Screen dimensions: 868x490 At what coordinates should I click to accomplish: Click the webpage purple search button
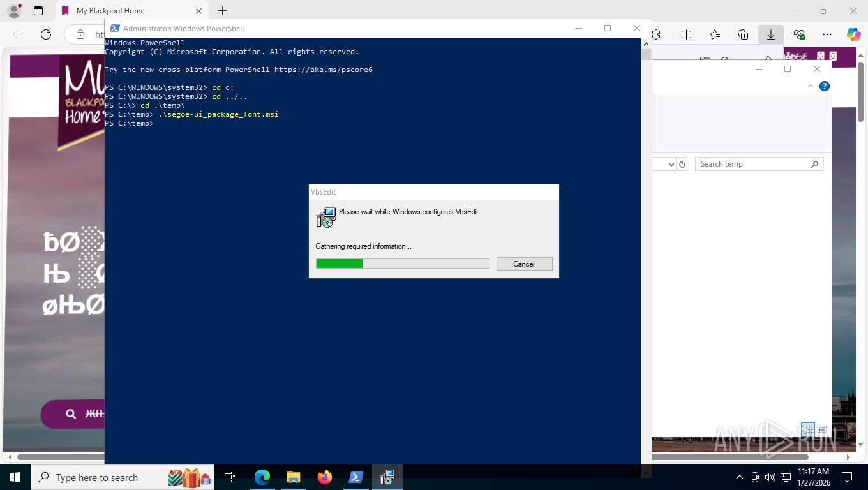click(x=71, y=414)
